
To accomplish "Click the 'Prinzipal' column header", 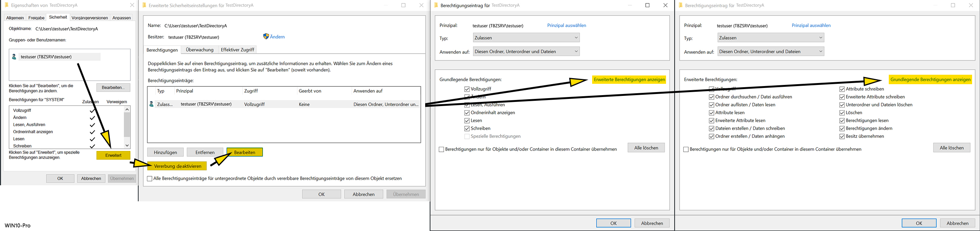I will 185,91.
